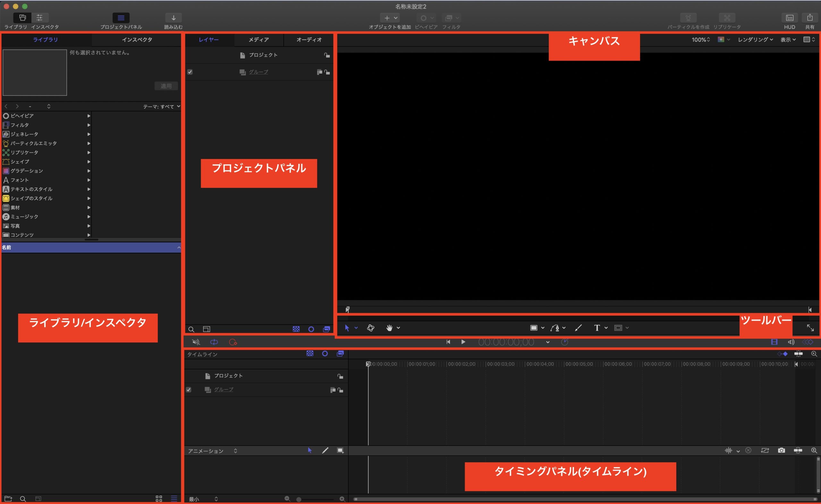Select the Text tool in canvas toolbar
This screenshot has height=504, width=821.
point(597,328)
